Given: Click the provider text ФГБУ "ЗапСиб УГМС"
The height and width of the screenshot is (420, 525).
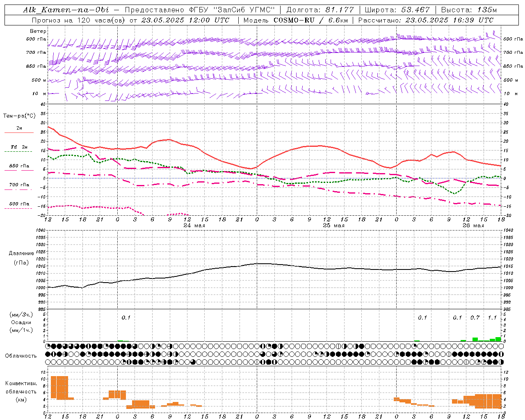Looking at the screenshot, I should [x=232, y=10].
